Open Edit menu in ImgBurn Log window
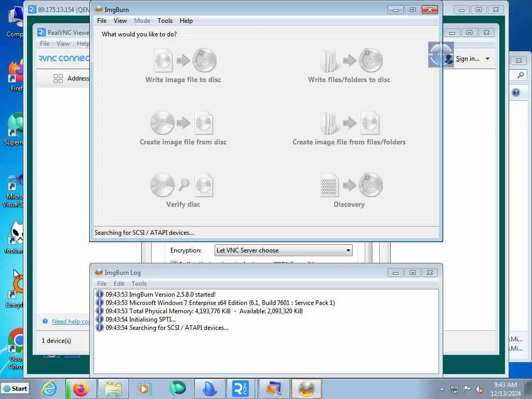The image size is (532, 399). 119,283
